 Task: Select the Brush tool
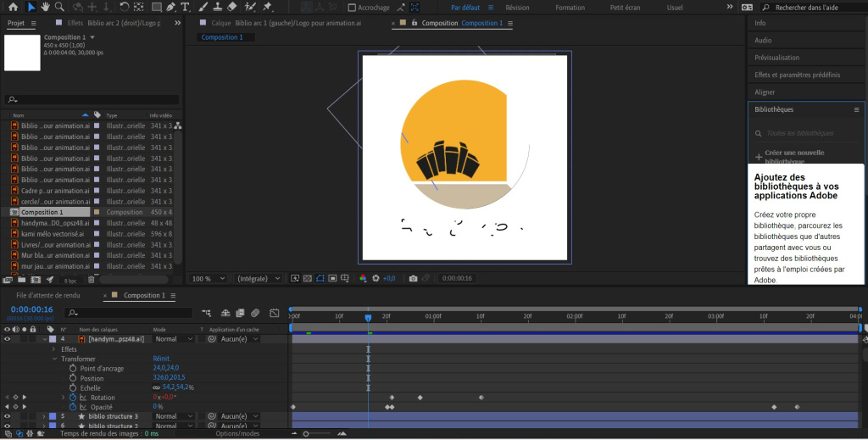click(x=203, y=7)
